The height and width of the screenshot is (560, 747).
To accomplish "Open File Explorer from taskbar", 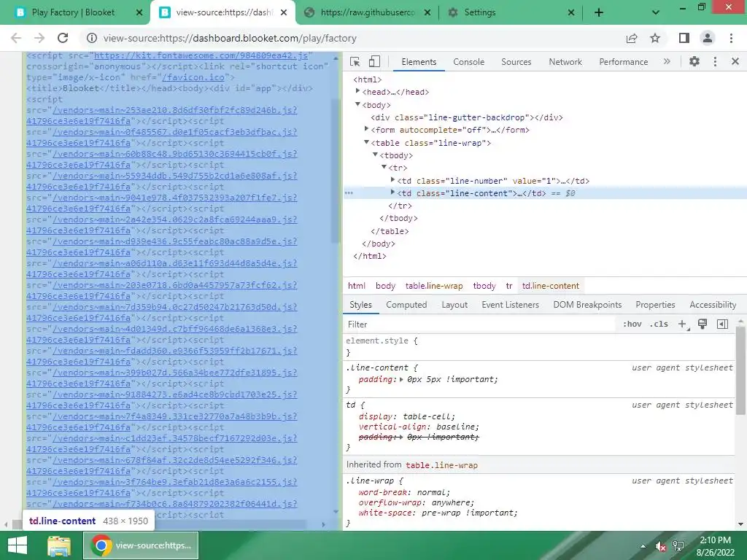I will [59, 545].
